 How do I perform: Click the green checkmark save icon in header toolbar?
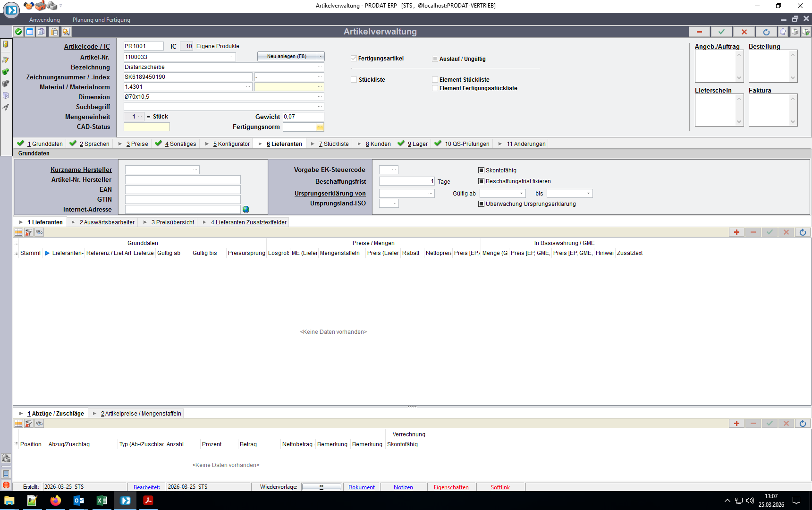(721, 32)
